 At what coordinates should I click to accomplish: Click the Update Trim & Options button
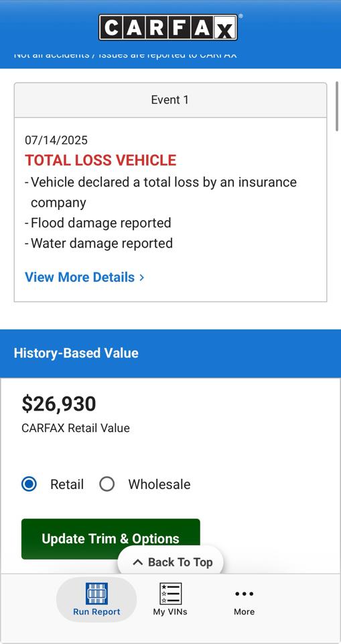coord(111,539)
